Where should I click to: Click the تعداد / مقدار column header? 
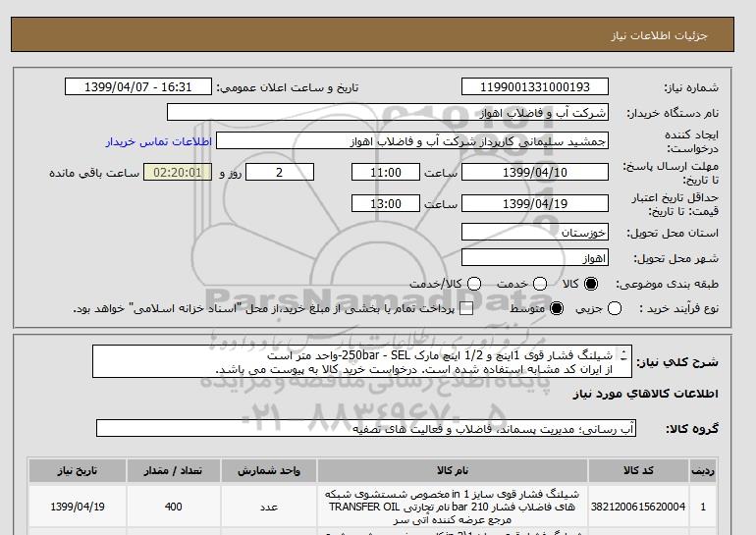pos(174,470)
